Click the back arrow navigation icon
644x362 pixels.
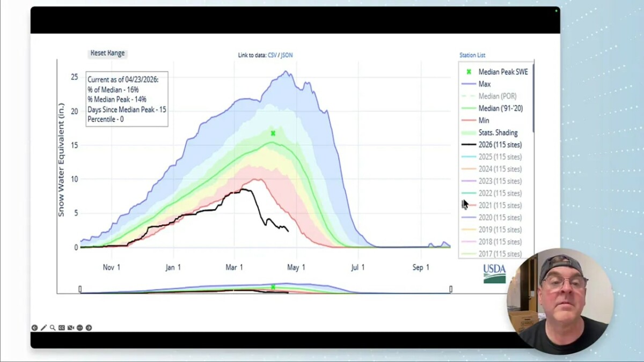coord(34,328)
